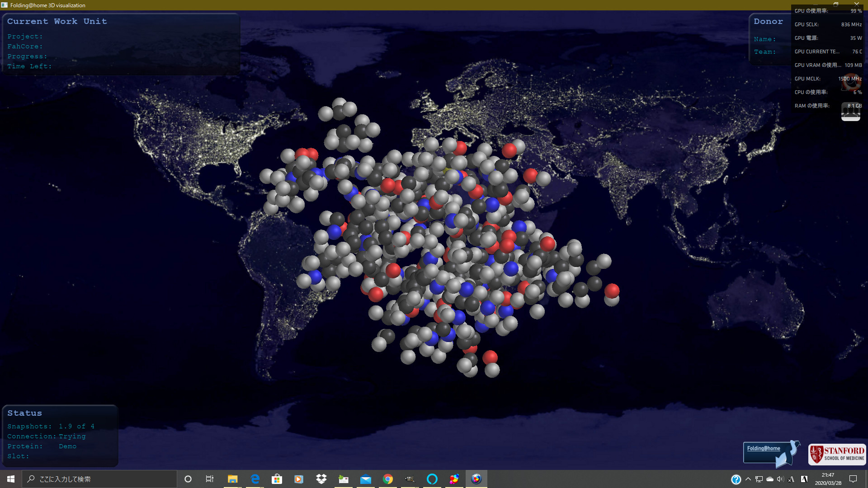Image resolution: width=868 pixels, height=488 pixels.
Task: Click the lifebuoy help icon
Action: [851, 82]
